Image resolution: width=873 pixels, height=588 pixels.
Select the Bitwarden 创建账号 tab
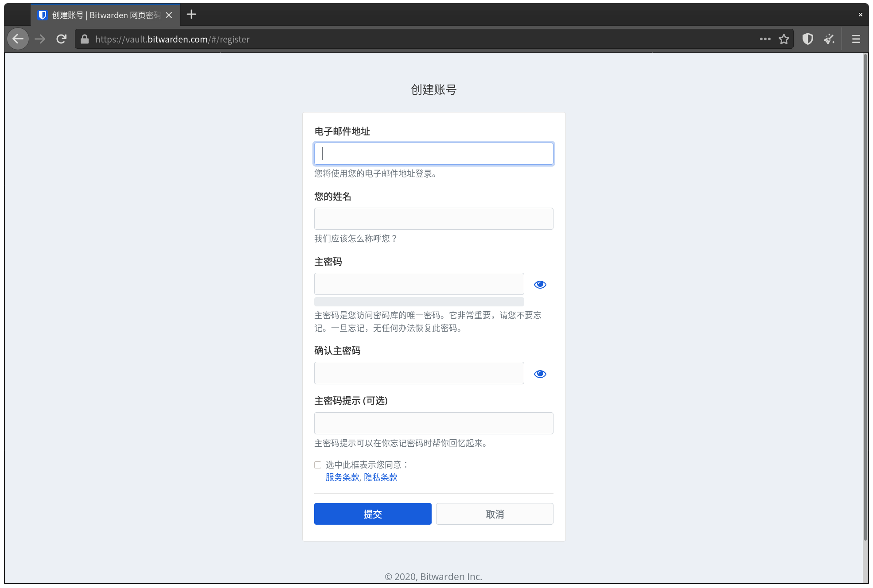(x=102, y=15)
